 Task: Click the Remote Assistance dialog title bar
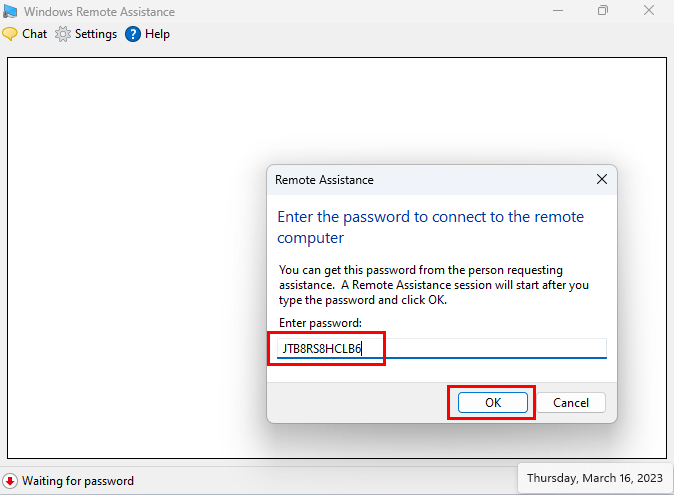(420, 180)
